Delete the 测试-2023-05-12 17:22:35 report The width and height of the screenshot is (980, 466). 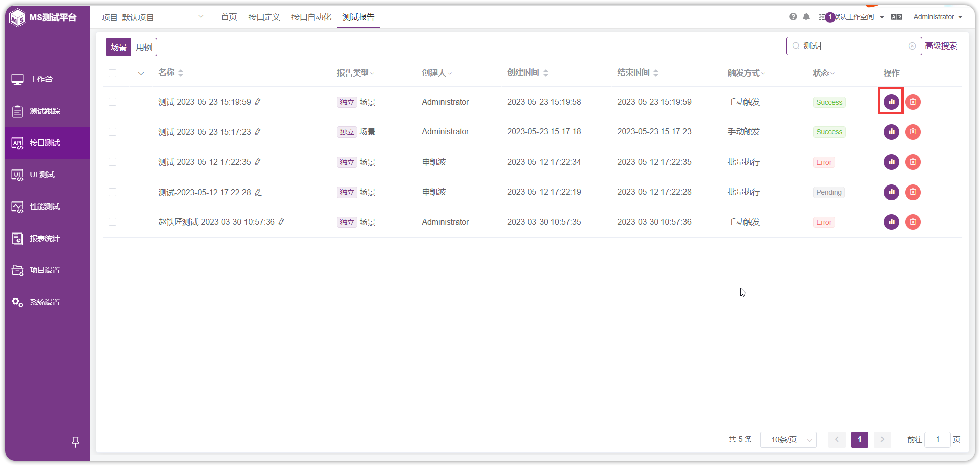[x=913, y=162]
